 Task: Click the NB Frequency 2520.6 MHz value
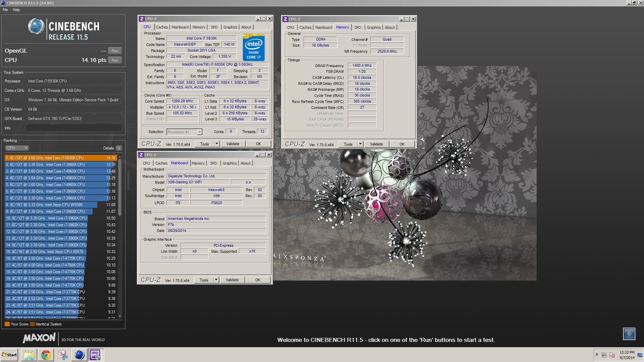coord(387,51)
